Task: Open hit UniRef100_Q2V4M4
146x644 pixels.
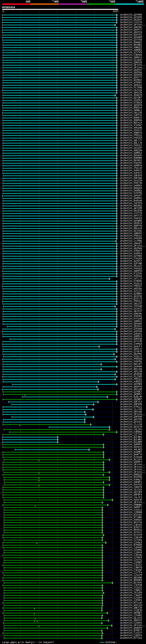Action: [x=131, y=15]
